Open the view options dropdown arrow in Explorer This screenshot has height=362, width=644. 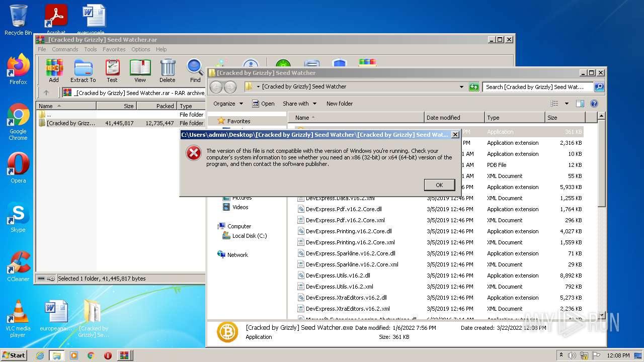coord(566,104)
